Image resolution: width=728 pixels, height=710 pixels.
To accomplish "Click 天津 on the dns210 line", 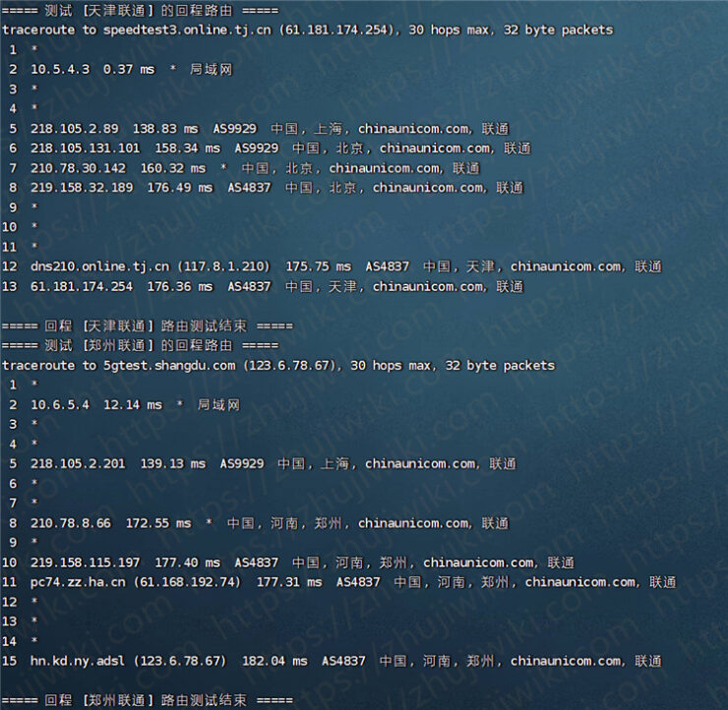I will [x=480, y=266].
